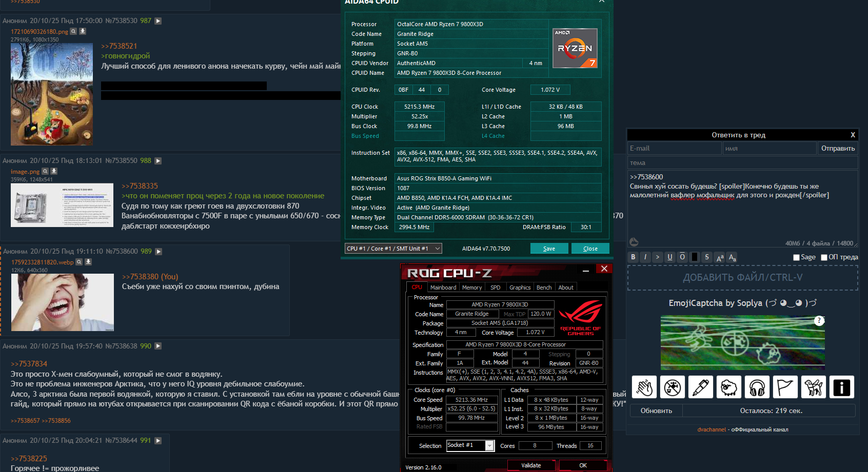This screenshot has height=472, width=868.
Task: Click the тема subject input field
Action: [743, 163]
